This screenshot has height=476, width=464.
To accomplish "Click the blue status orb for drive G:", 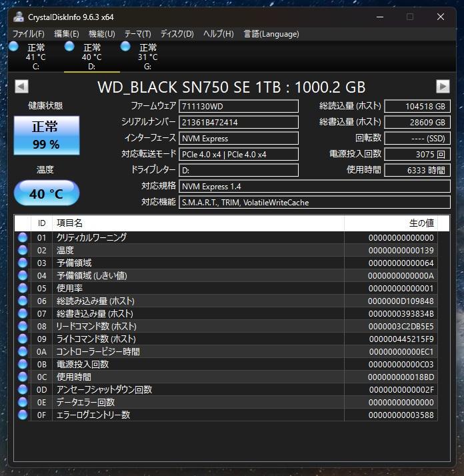I will tap(125, 47).
